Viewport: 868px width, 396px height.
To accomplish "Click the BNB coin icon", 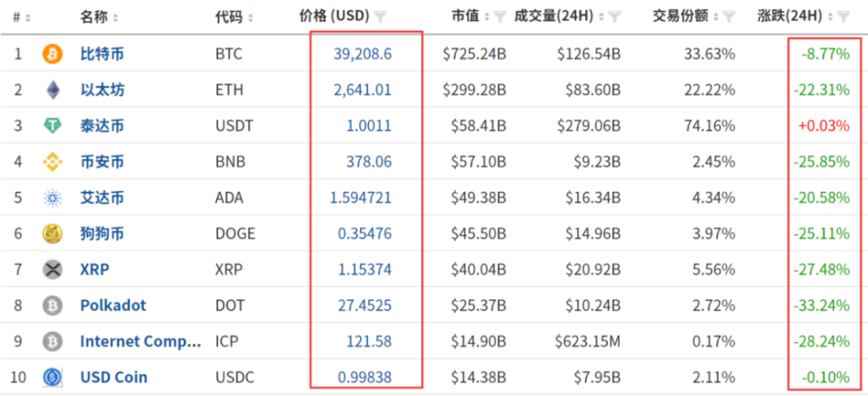I will click(53, 162).
